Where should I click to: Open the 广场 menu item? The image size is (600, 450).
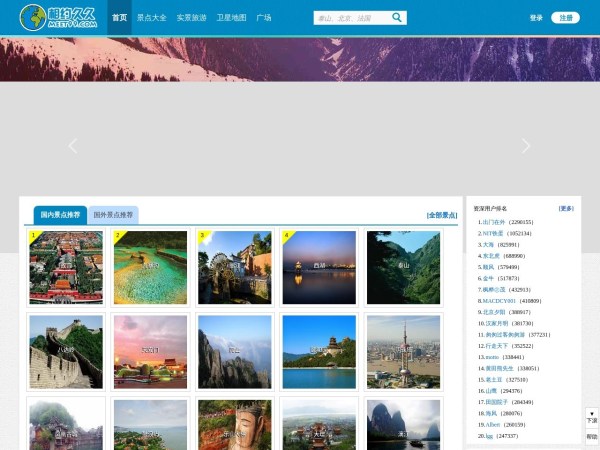pyautogui.click(x=264, y=18)
